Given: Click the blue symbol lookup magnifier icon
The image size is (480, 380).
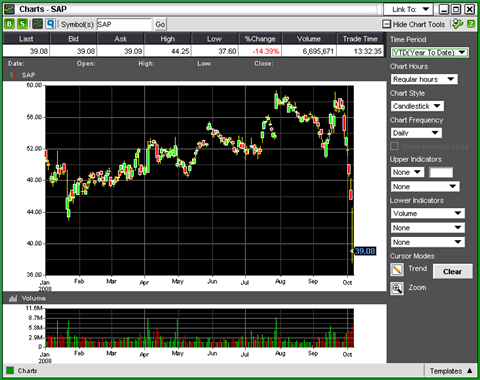Looking at the screenshot, I should pos(50,24).
